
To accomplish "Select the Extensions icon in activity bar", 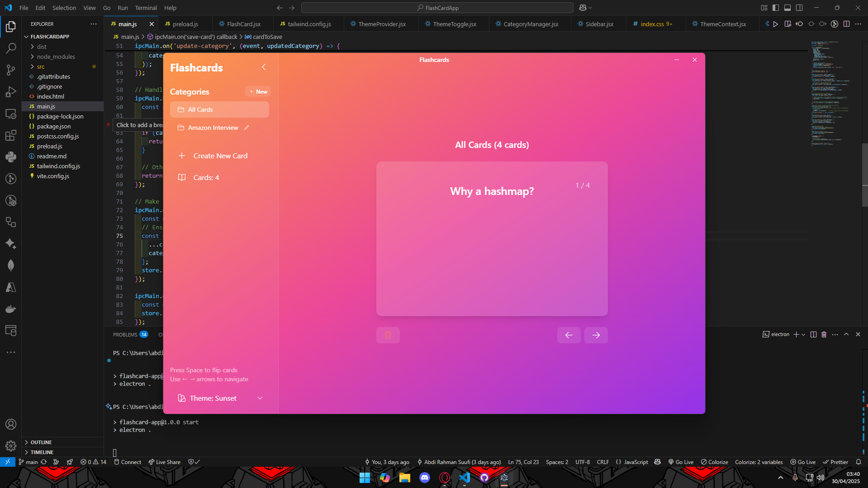I will click(11, 135).
